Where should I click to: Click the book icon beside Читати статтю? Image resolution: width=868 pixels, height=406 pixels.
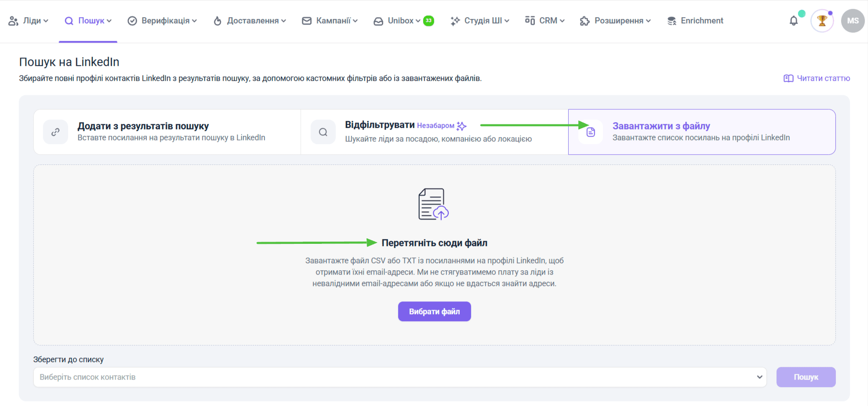[788, 78]
